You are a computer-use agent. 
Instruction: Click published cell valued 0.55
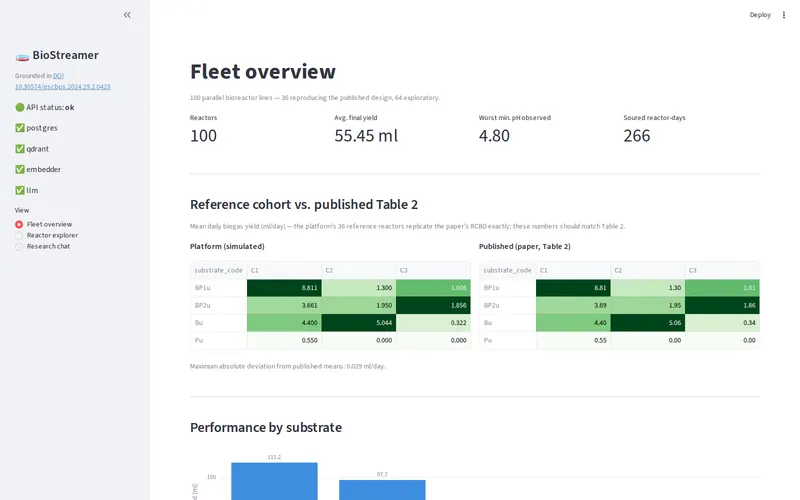coord(573,340)
